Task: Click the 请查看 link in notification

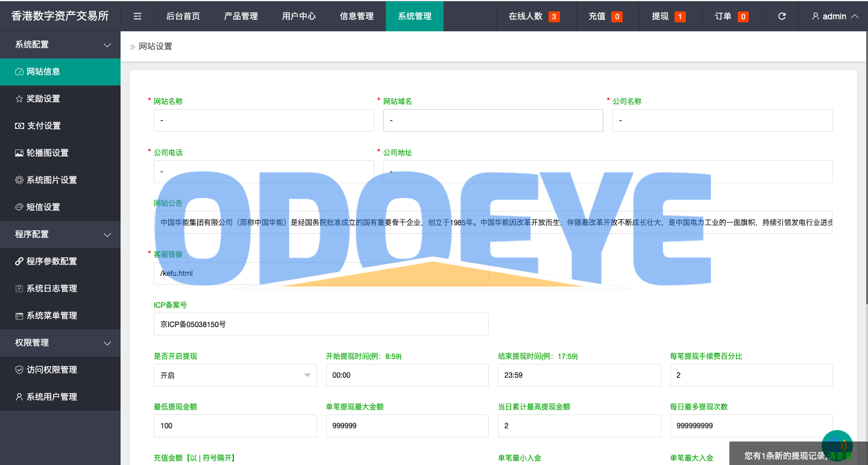Action: [840, 456]
